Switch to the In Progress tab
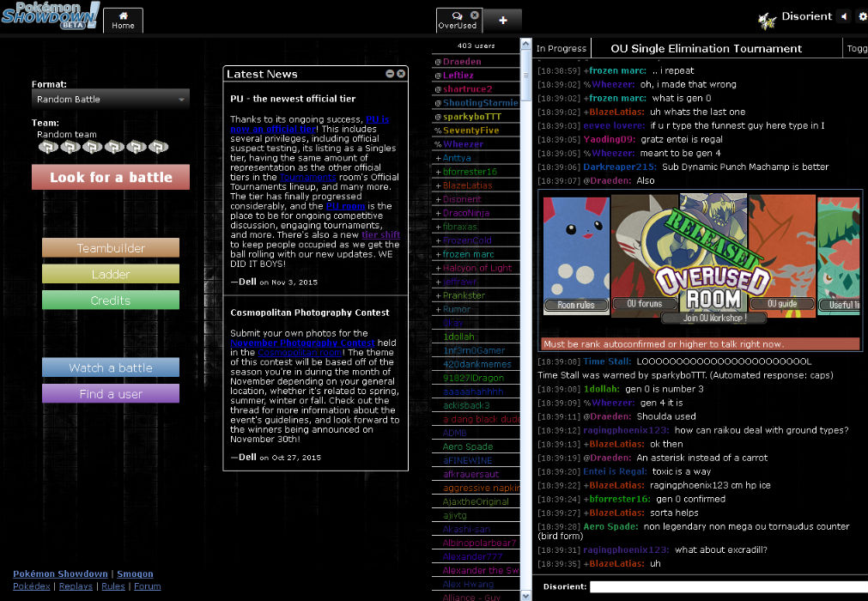 tap(561, 48)
